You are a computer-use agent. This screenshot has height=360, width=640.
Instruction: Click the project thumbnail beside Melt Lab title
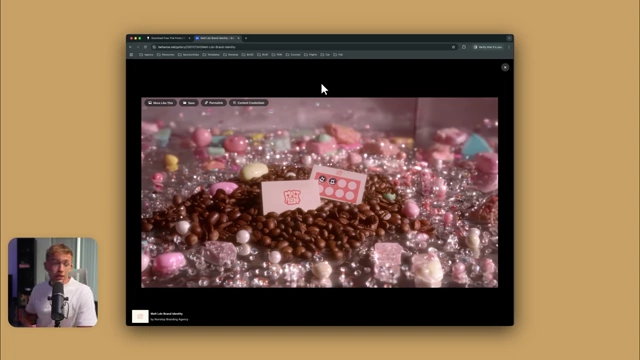coord(140,316)
